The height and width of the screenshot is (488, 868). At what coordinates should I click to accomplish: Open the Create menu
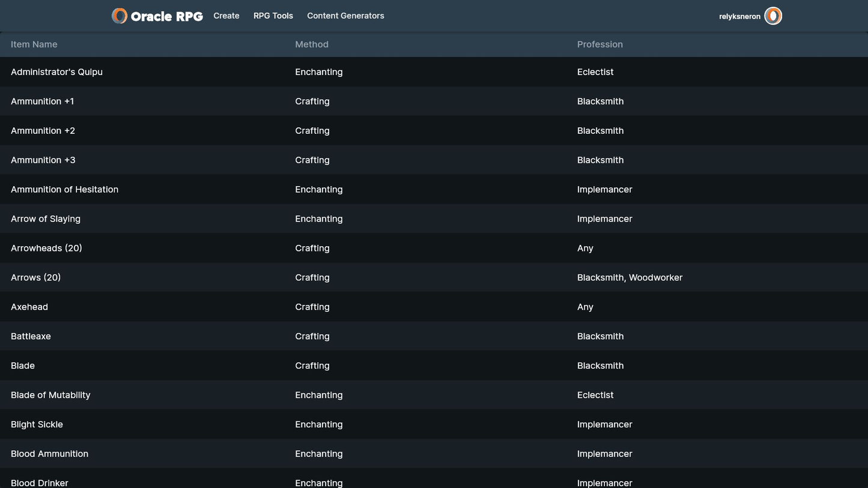click(226, 16)
